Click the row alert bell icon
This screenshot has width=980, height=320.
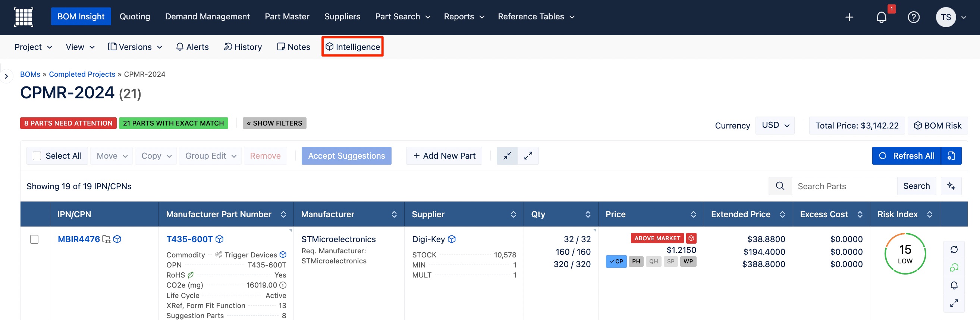[954, 285]
